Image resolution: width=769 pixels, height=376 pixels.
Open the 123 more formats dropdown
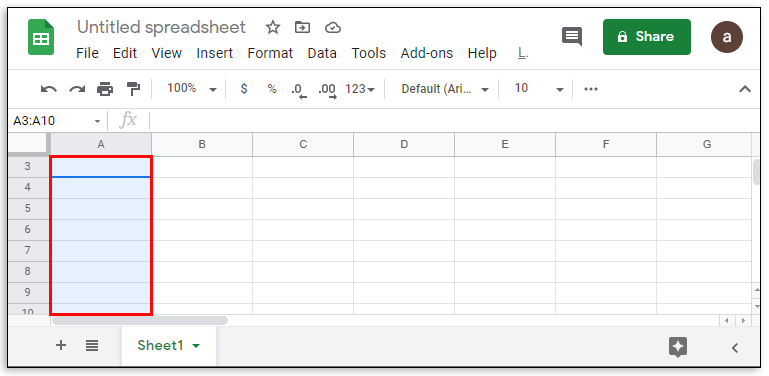[x=360, y=89]
